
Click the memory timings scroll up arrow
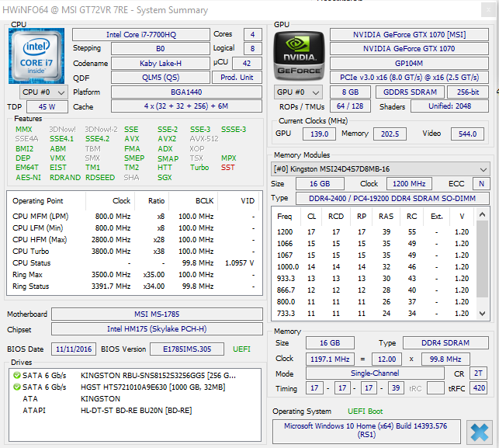click(483, 214)
